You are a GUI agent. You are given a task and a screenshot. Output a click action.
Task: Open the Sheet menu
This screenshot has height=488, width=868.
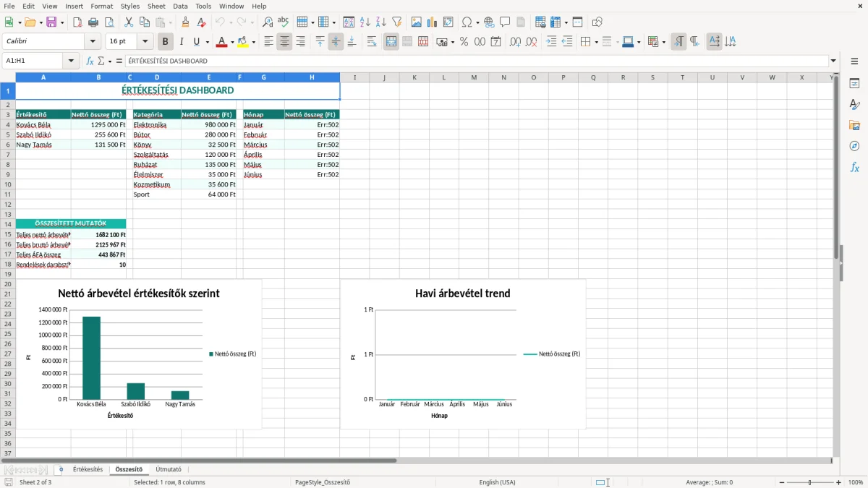click(156, 6)
